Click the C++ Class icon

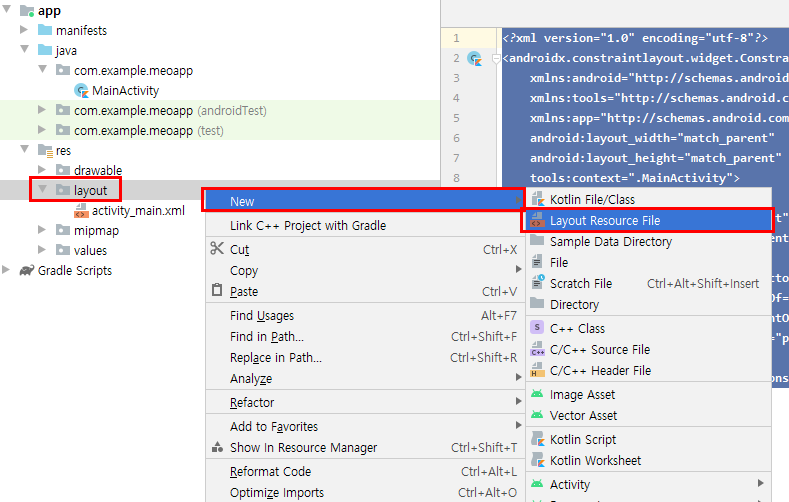(537, 327)
